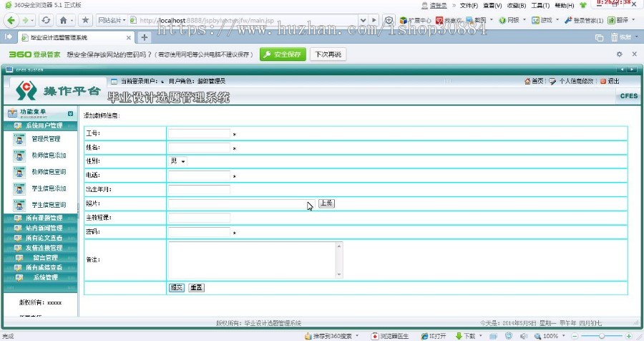The image size is (644, 341).
Task: Click the browser zoom slider
Action: pos(601,336)
